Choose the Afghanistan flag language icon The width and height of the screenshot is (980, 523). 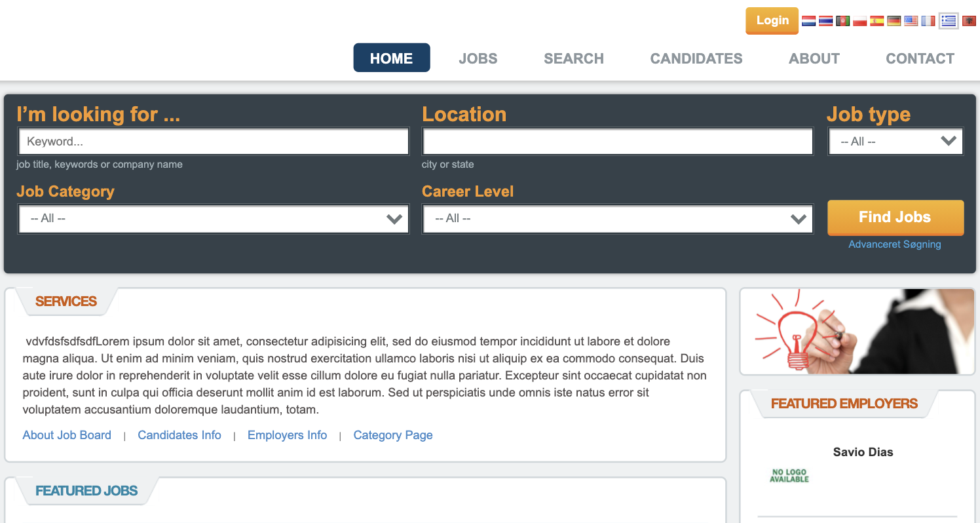pyautogui.click(x=843, y=21)
